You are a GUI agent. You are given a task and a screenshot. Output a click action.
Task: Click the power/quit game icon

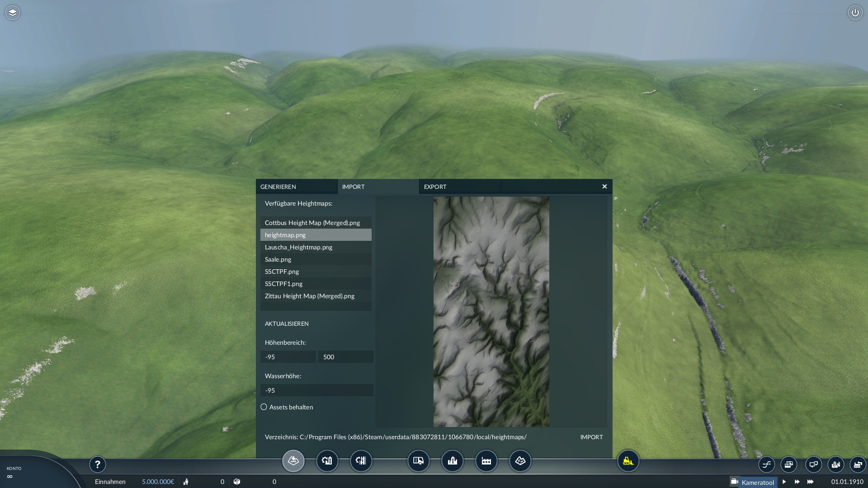[x=855, y=13]
